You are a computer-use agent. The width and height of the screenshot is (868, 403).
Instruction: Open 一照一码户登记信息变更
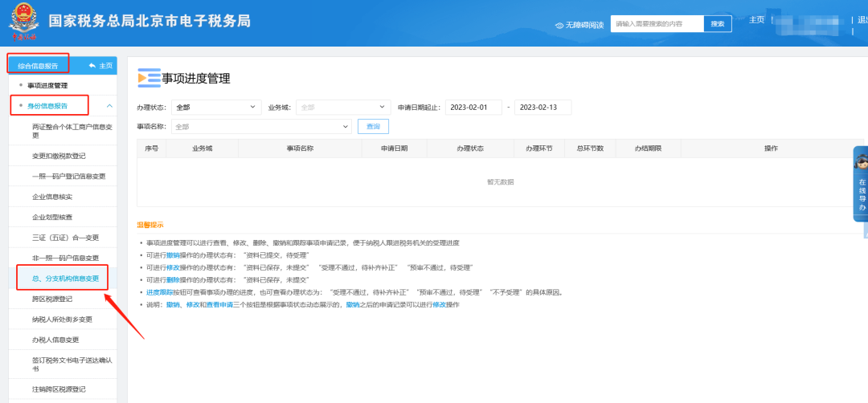68,177
